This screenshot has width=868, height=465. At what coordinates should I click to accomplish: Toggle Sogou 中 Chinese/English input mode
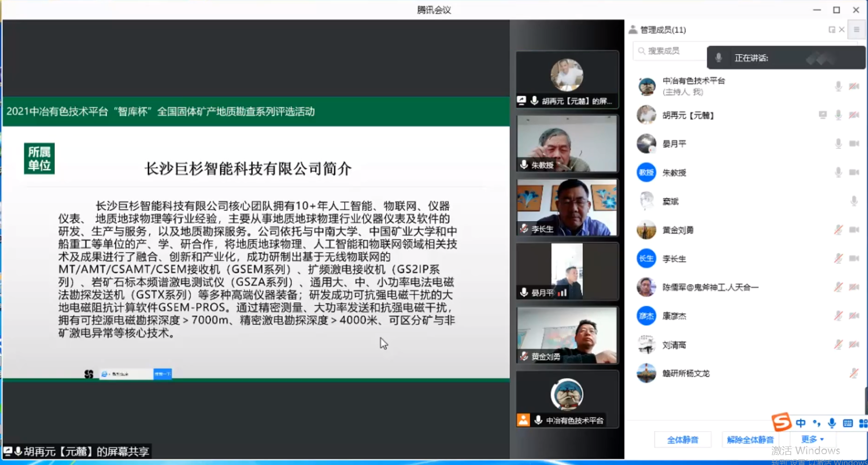pos(801,423)
